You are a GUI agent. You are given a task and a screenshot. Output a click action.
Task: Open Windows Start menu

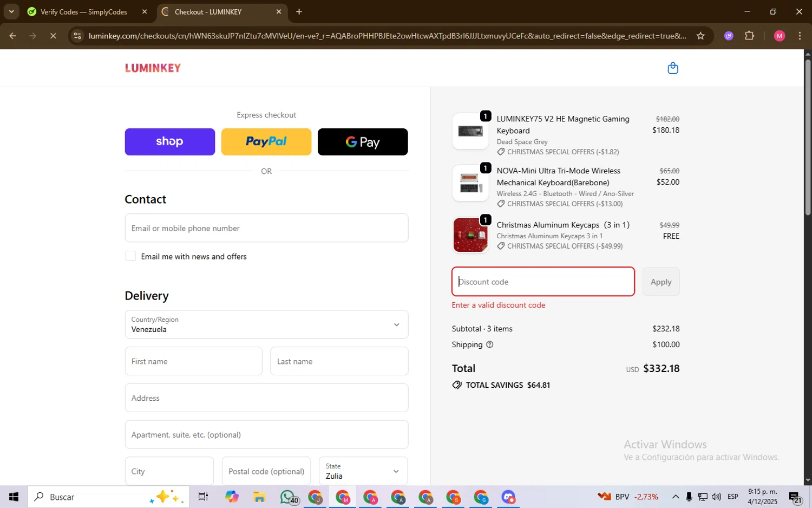(14, 497)
